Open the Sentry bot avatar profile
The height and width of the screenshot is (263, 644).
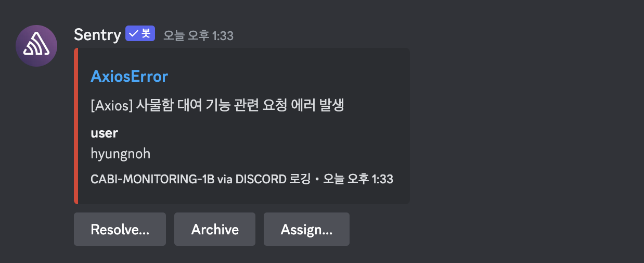(36, 45)
